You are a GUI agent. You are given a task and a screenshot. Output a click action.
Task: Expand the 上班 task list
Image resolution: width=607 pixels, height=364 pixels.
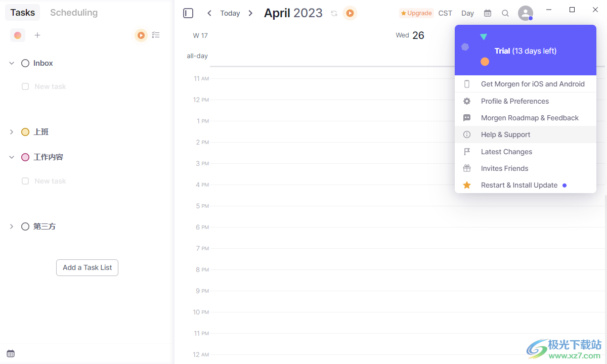click(12, 132)
